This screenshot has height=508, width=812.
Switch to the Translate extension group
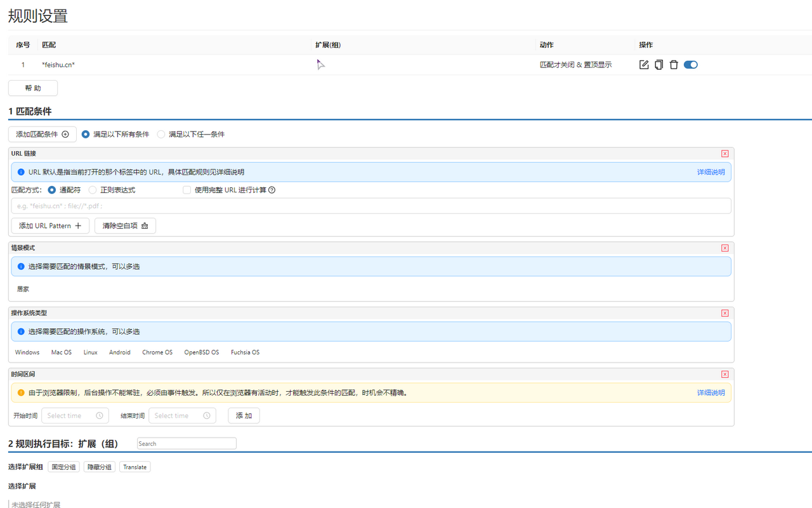click(134, 467)
